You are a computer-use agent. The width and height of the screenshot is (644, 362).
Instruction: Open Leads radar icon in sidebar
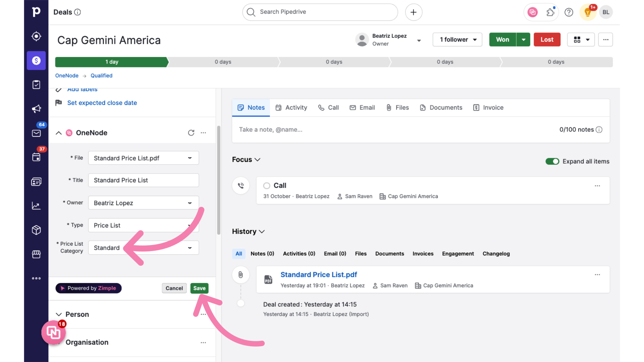(36, 36)
